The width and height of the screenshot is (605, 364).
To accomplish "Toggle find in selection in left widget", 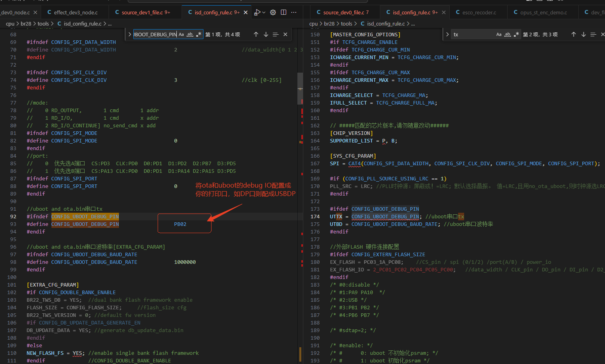I will point(275,34).
